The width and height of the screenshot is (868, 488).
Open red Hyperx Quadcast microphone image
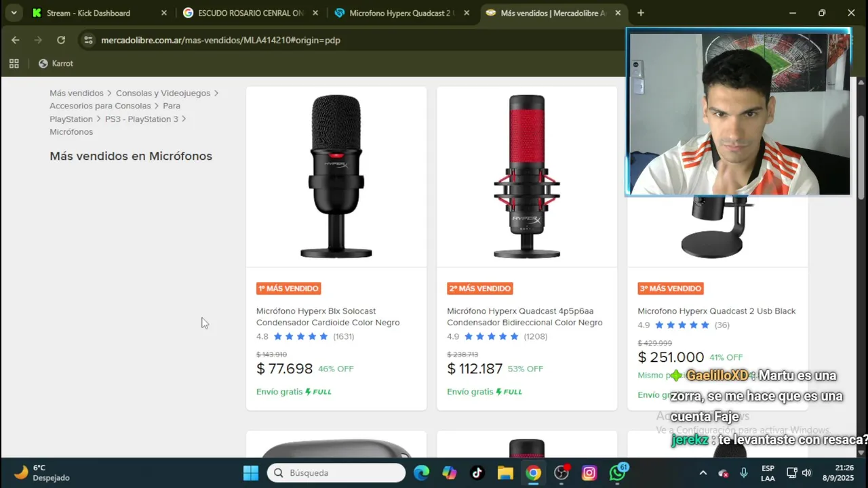click(x=527, y=176)
